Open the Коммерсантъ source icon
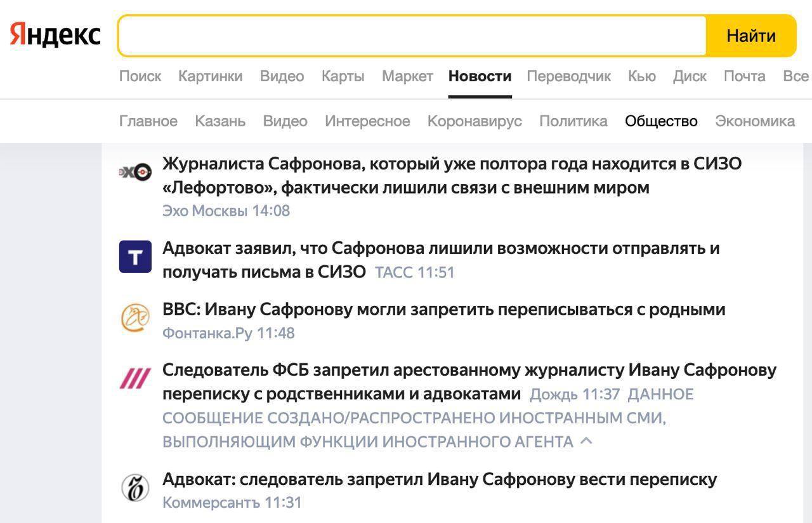Screen dimensions: 812x523 pyautogui.click(x=135, y=487)
